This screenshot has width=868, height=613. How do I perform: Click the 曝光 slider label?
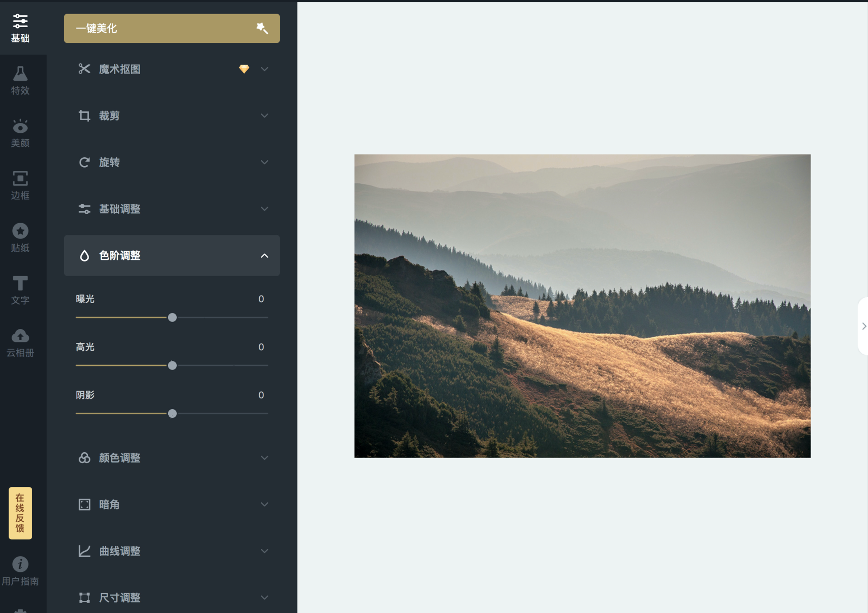click(x=85, y=299)
